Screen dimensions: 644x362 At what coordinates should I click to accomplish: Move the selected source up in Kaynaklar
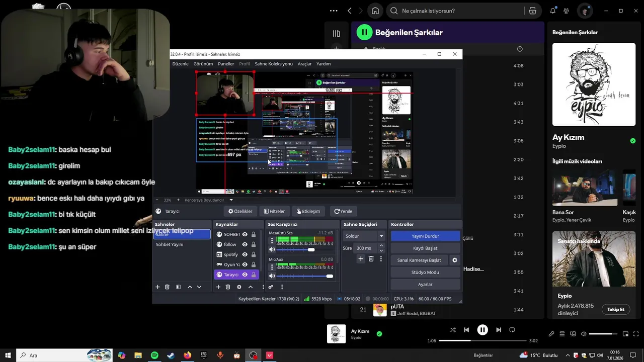(251, 287)
